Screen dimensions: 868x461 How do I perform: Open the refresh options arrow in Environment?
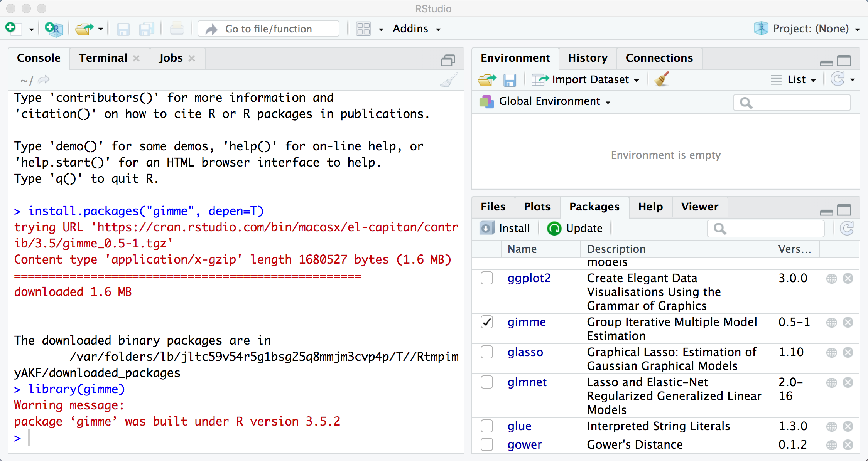click(x=853, y=80)
